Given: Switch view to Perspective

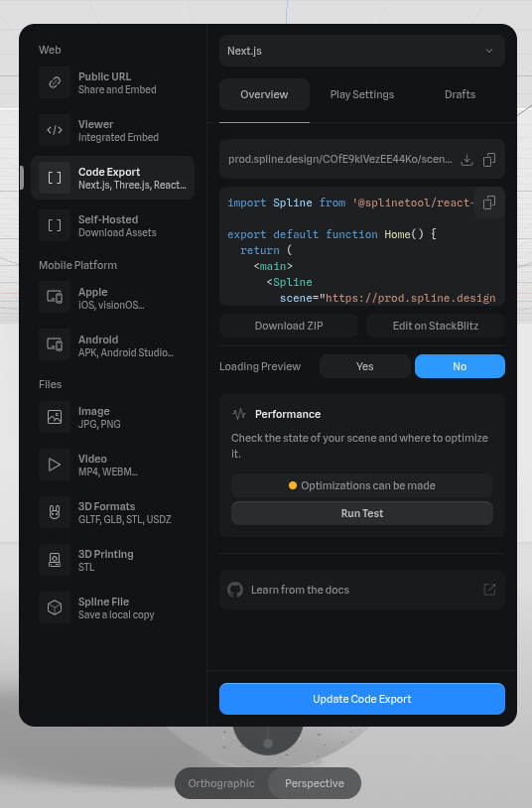Looking at the screenshot, I should [315, 783].
